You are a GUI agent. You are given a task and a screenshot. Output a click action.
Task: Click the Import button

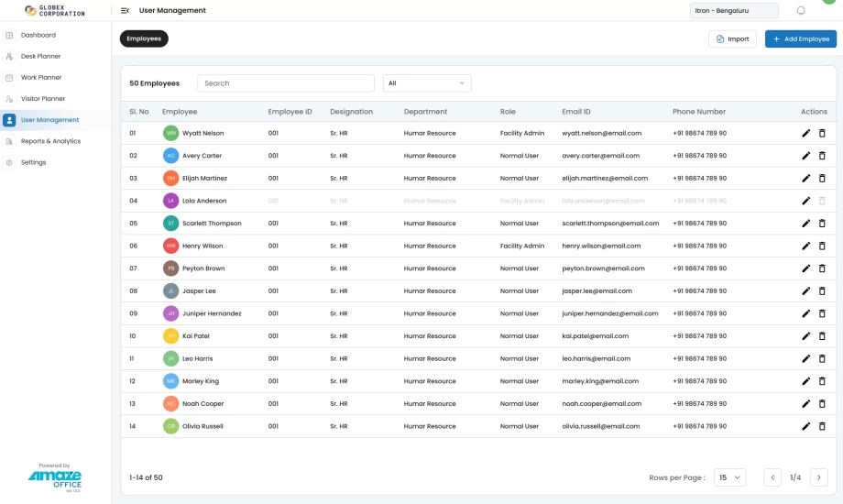click(x=732, y=38)
